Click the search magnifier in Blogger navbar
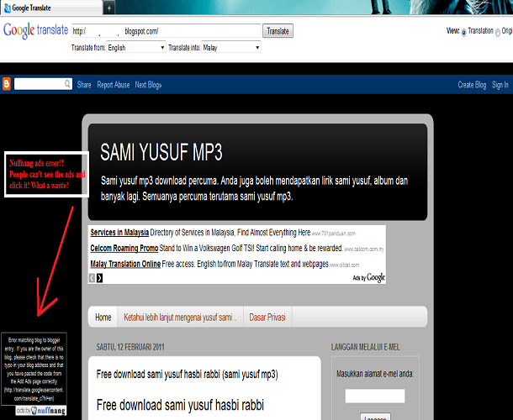Viewport: 513px width, 420px height. click(x=67, y=84)
